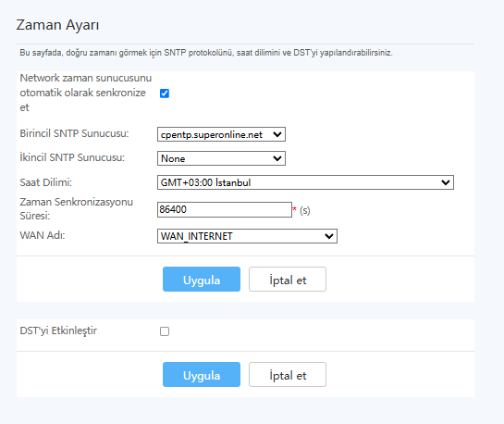Click İptal et button below WAN Adı
This screenshot has width=504, height=424.
coord(288,280)
